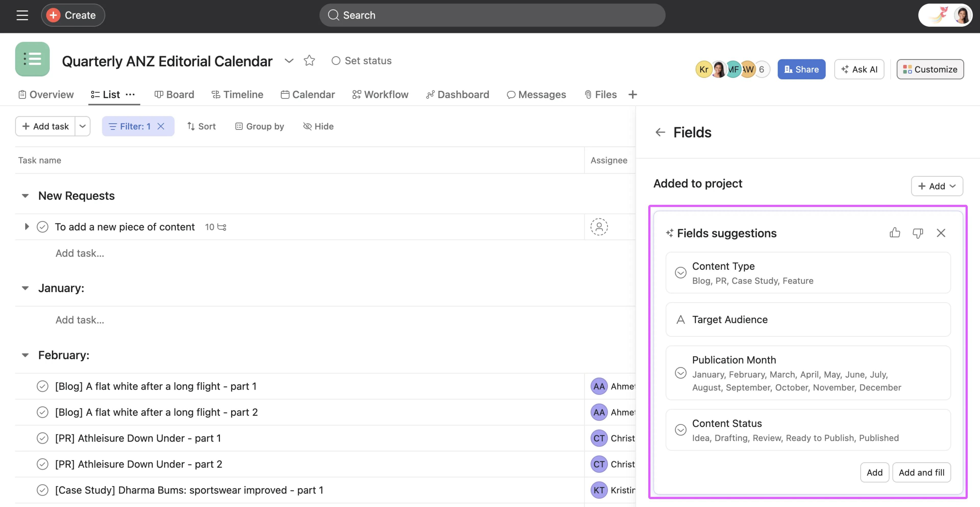Click the green project list icon
Viewport: 980px width, 507px height.
[32, 59]
